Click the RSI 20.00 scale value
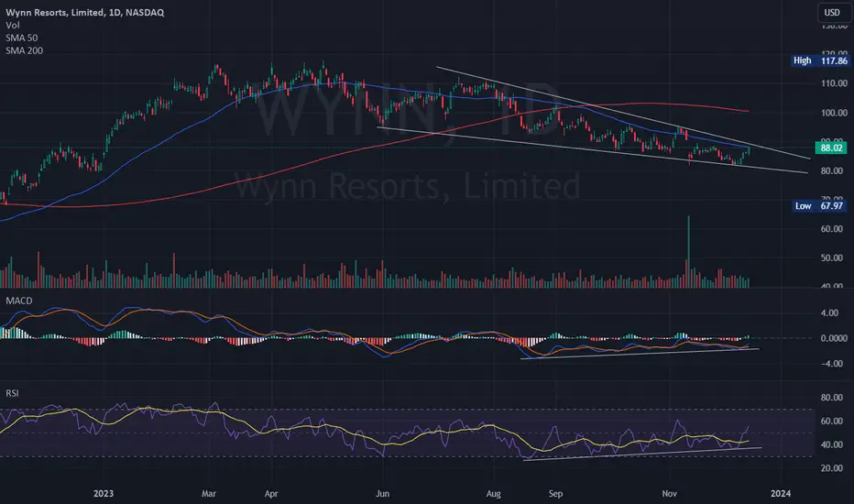 pyautogui.click(x=832, y=468)
